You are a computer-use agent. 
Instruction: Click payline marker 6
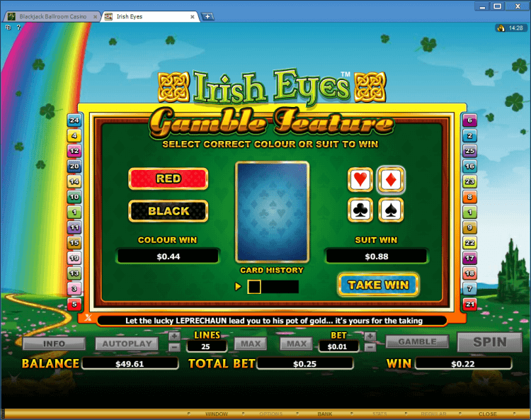tap(469, 120)
